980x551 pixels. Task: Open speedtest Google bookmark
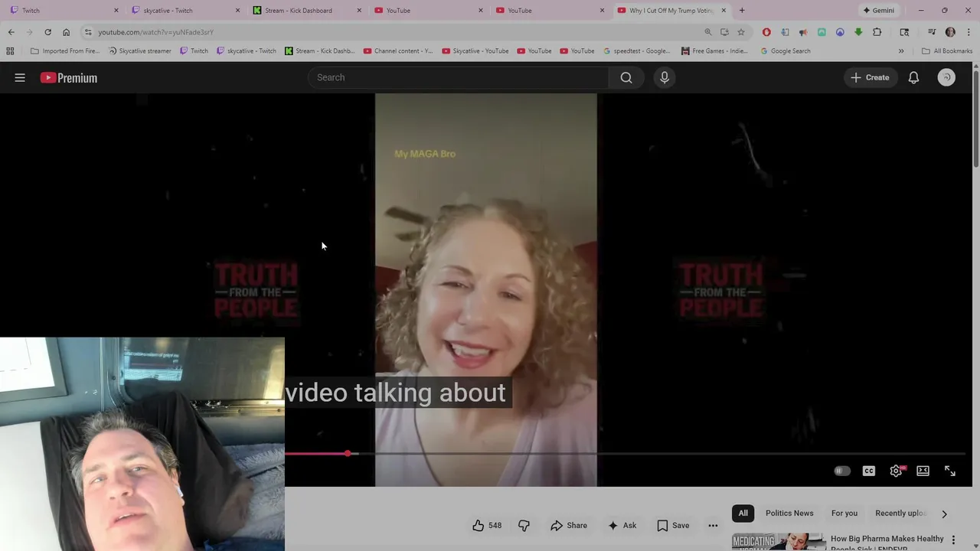636,51
